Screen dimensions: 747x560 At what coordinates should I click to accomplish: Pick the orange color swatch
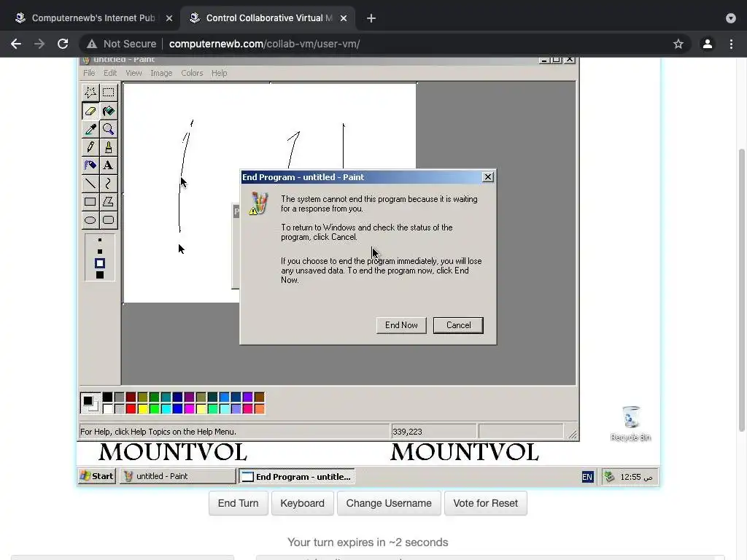(259, 408)
